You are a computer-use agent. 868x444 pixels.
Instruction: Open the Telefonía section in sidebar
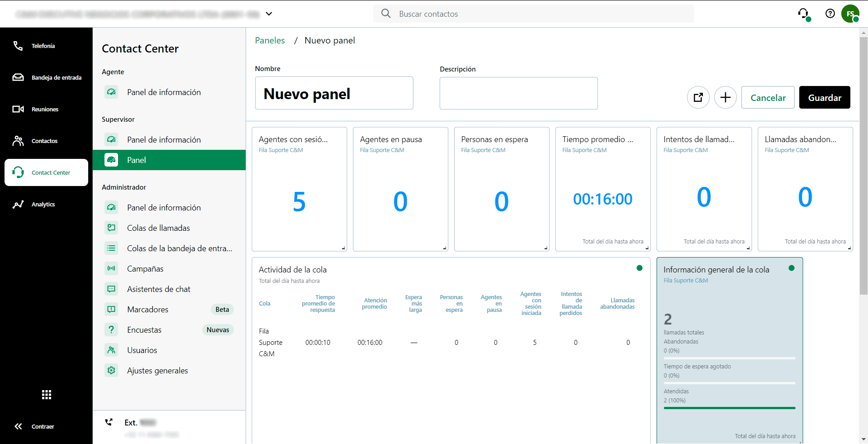[x=43, y=46]
